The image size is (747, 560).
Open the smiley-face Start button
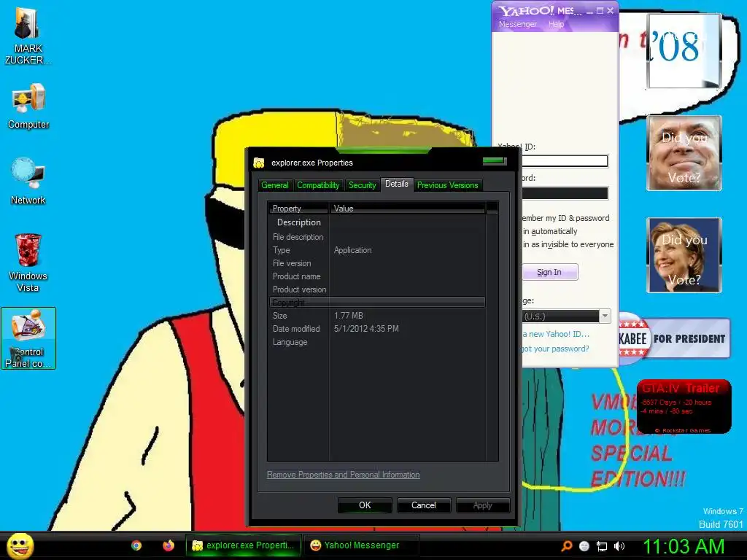[x=20, y=545]
